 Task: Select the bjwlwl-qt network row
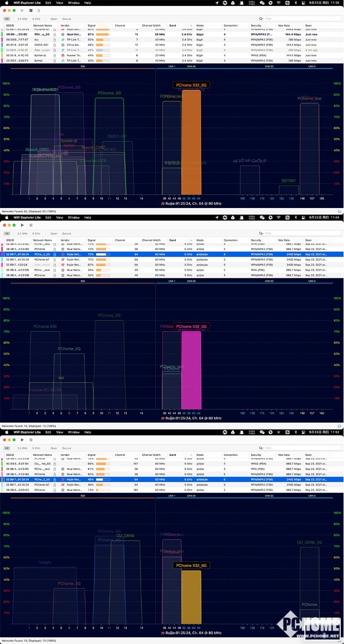(x=172, y=55)
